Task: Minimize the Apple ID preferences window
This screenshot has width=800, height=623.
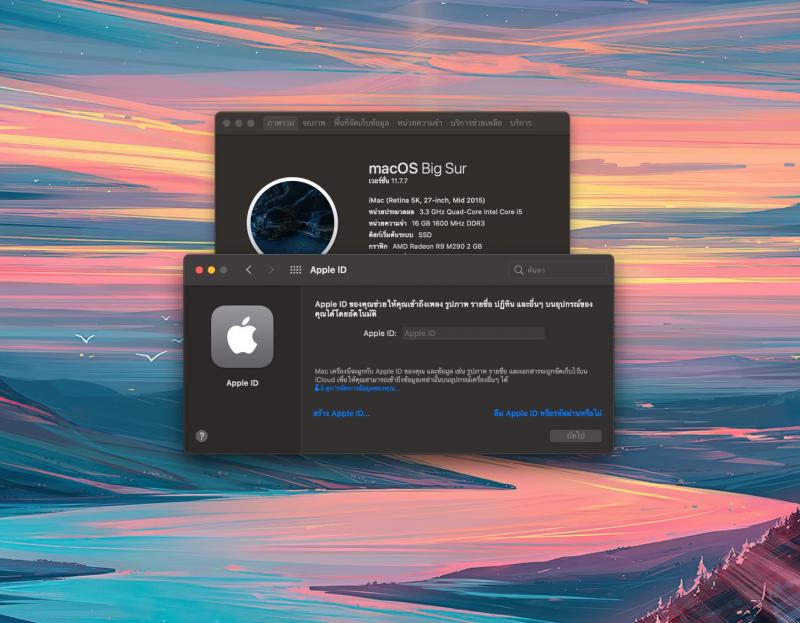Action: (x=211, y=270)
